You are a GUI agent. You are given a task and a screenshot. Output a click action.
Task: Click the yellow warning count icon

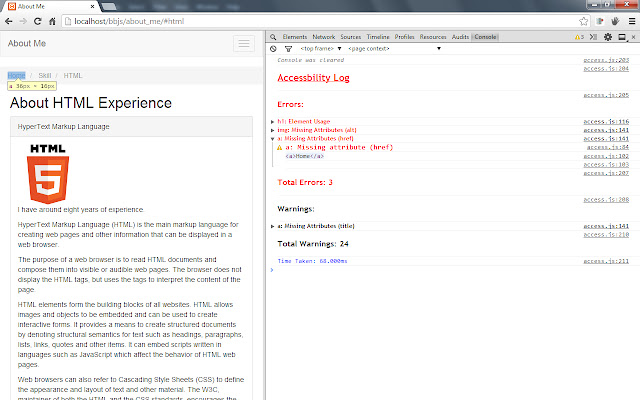click(x=579, y=37)
